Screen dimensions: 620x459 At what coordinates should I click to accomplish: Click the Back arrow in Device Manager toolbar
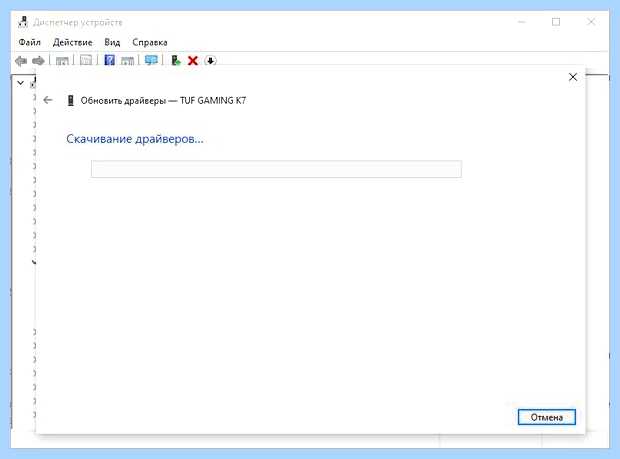coord(21,61)
